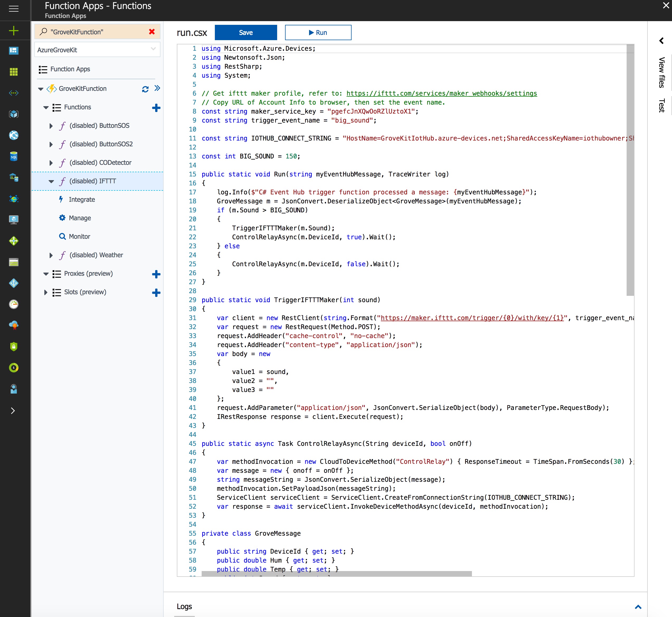The height and width of the screenshot is (617, 672).
Task: Open SQL databases from left sidebar
Action: coord(13,156)
